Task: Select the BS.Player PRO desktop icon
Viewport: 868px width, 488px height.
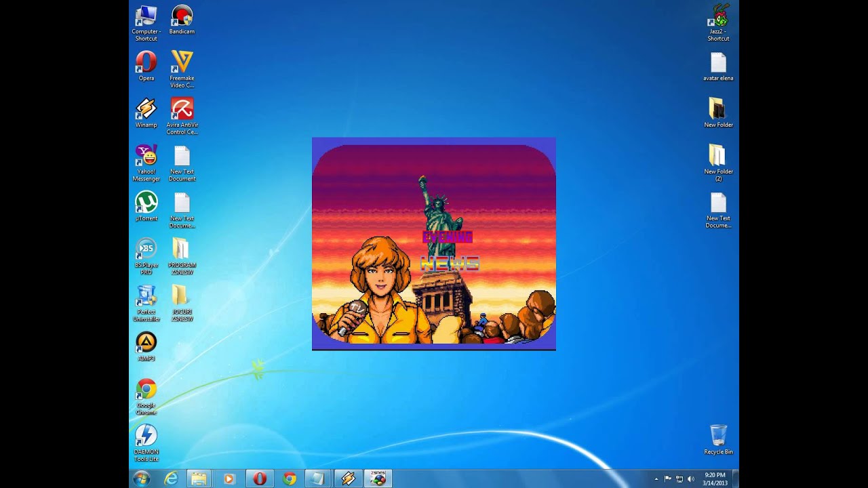Action: pos(146,257)
